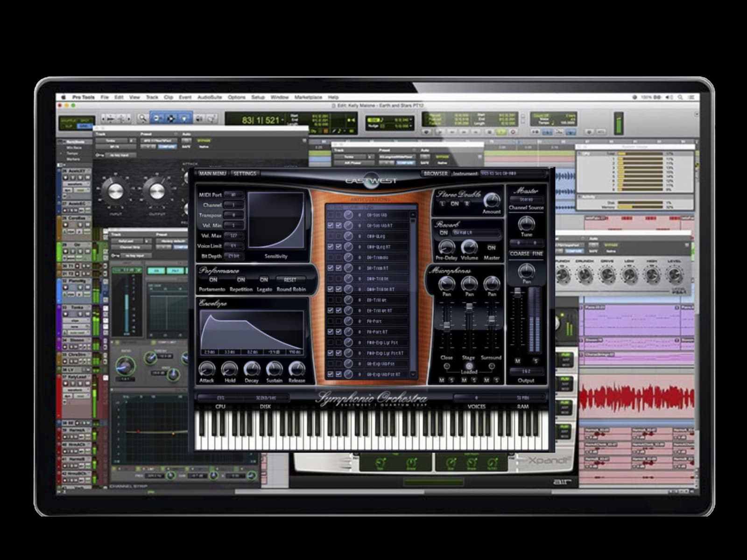This screenshot has height=560, width=747.
Task: Toggle first checkbox of C0-Sus Vib RT
Action: point(331,225)
